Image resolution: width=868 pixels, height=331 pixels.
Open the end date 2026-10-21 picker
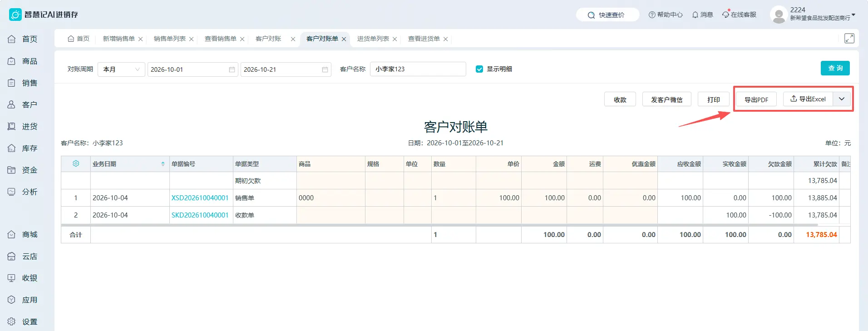(286, 69)
